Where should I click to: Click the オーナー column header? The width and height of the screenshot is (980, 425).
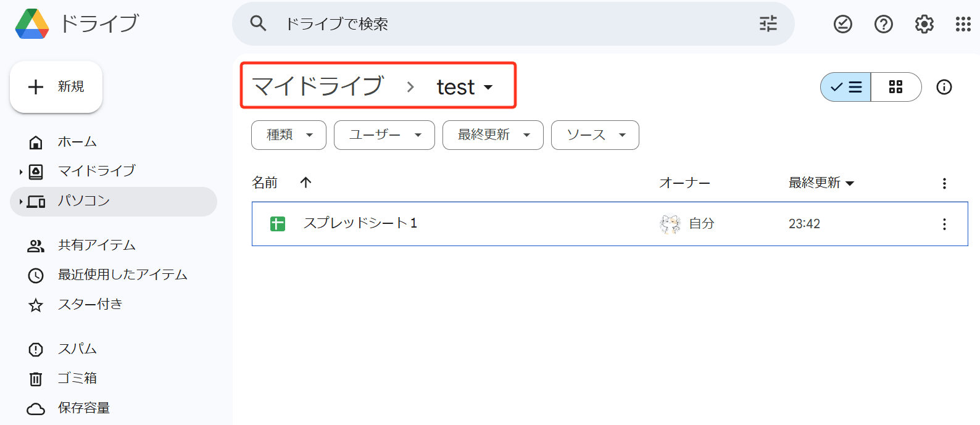click(684, 183)
